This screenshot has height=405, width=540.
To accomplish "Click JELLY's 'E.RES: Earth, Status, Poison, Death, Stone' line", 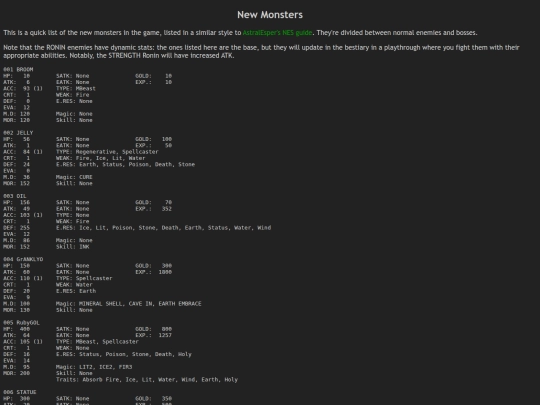I will [x=125, y=165].
